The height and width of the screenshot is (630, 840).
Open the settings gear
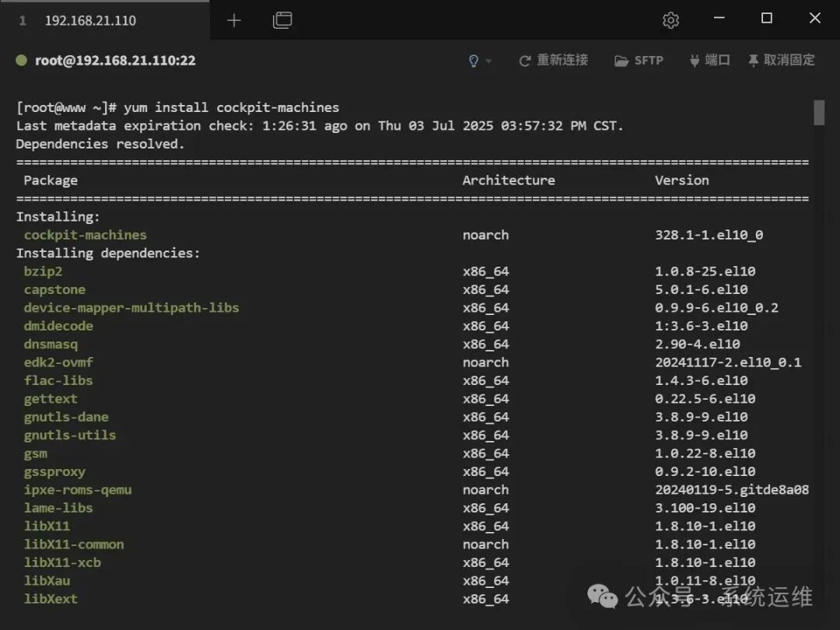tap(670, 19)
